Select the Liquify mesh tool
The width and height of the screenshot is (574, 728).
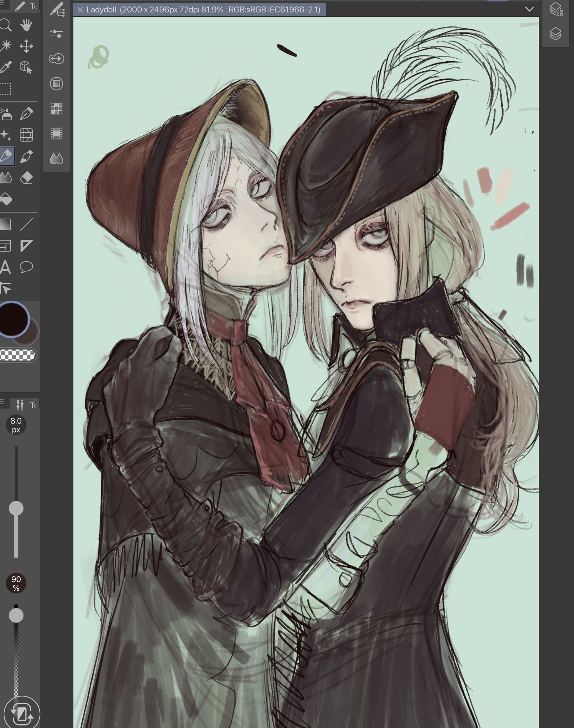point(26,135)
